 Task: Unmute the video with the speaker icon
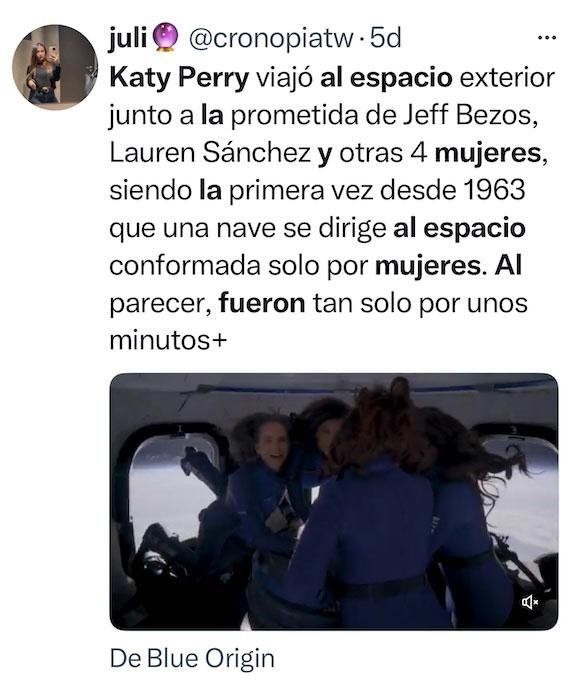(x=530, y=602)
